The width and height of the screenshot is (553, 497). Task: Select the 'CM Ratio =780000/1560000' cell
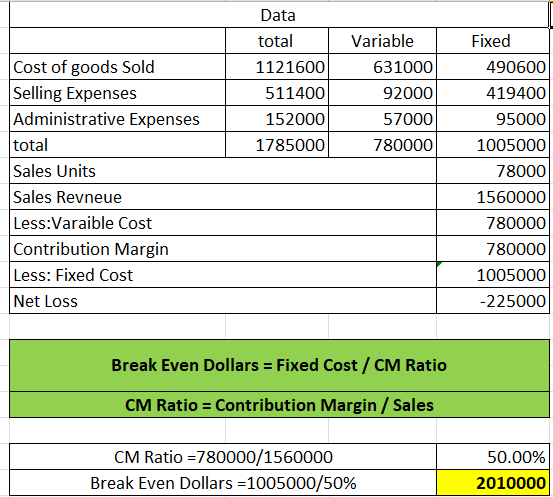(223, 457)
